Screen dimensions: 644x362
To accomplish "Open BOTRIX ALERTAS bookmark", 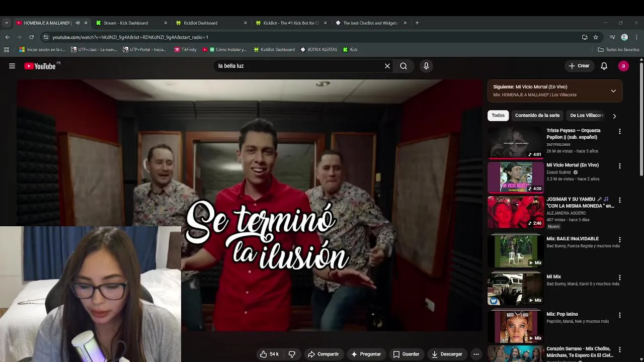I will [318, 49].
